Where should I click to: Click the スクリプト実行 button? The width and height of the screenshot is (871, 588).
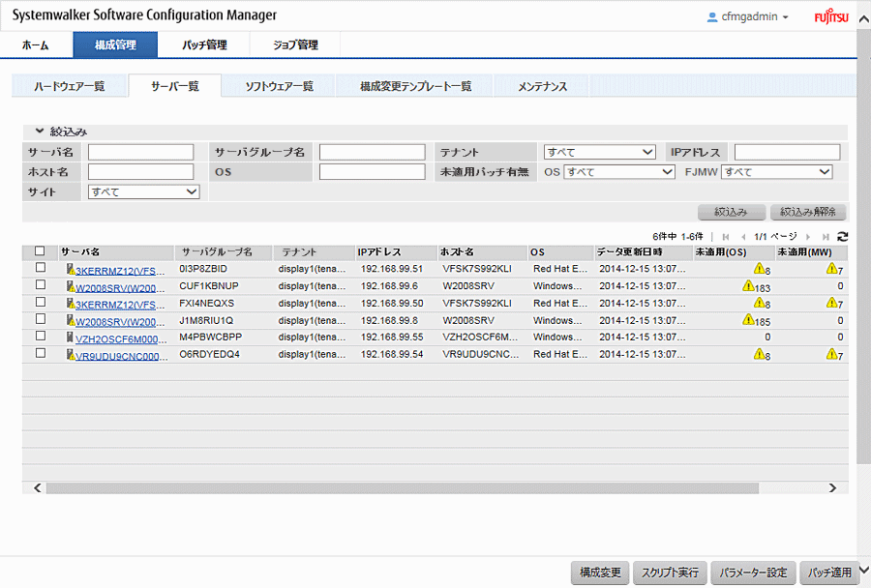tap(670, 573)
